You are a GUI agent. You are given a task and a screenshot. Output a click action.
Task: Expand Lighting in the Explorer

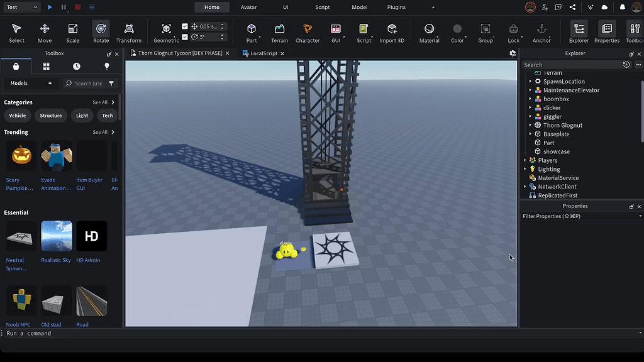[524, 168]
